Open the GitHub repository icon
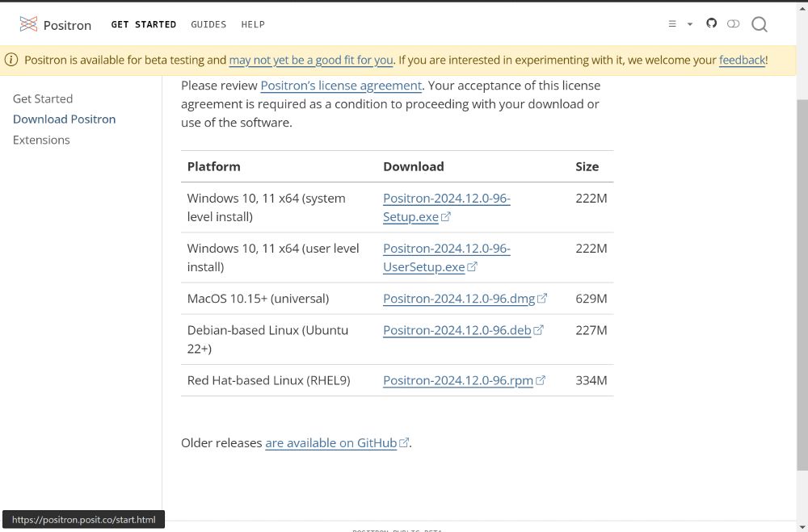Screen dimensions: 808x532 pos(711,23)
